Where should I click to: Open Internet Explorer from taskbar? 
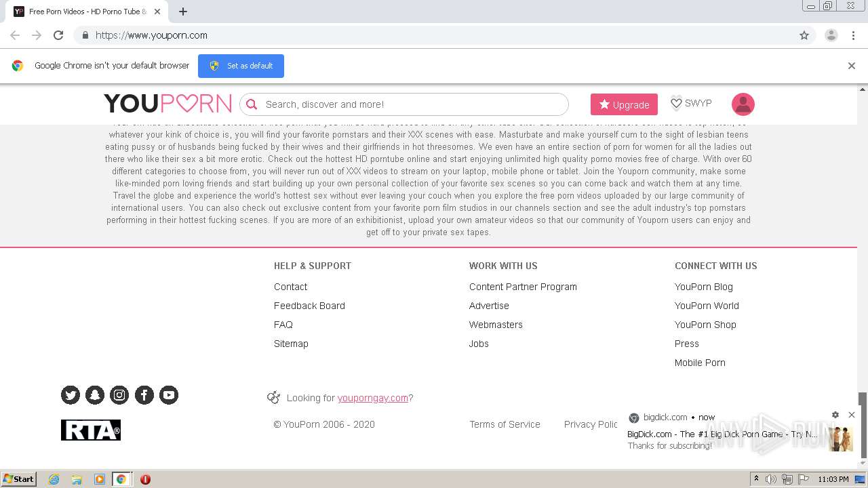54,479
